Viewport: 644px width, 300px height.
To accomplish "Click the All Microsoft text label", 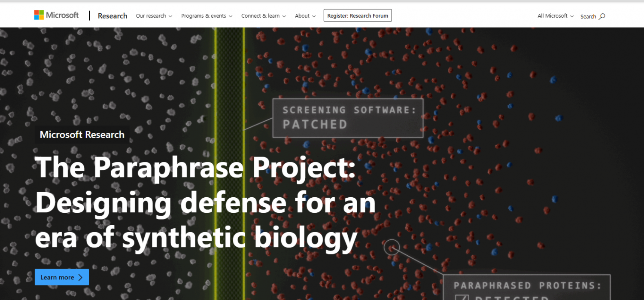I will click(x=553, y=16).
